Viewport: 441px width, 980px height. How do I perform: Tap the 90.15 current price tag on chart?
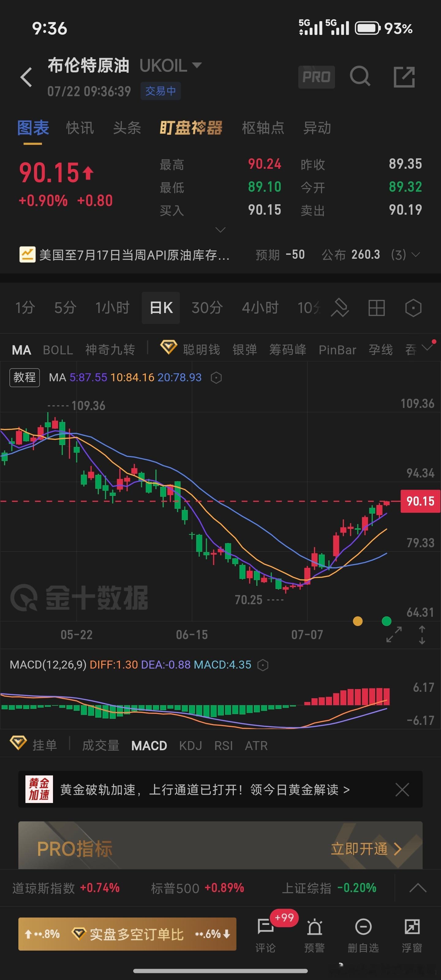pos(420,501)
